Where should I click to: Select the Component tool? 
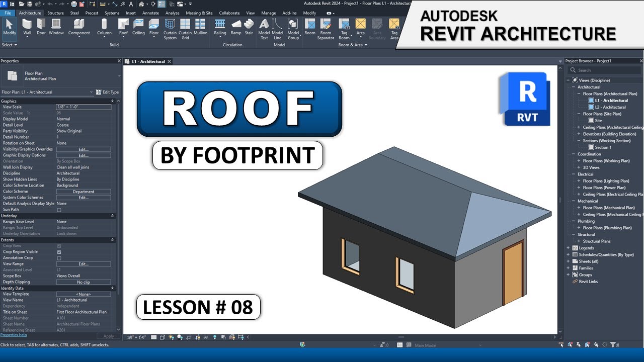79,27
